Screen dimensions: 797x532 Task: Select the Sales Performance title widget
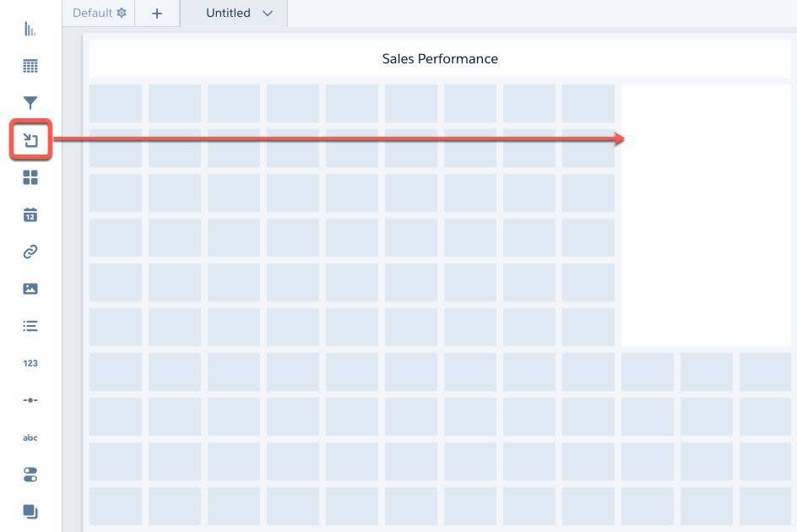click(440, 58)
